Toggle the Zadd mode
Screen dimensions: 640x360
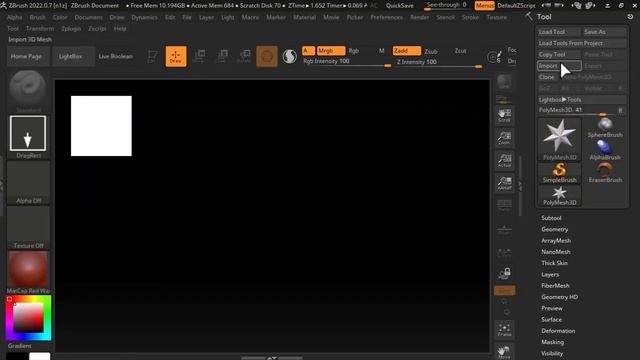click(407, 51)
